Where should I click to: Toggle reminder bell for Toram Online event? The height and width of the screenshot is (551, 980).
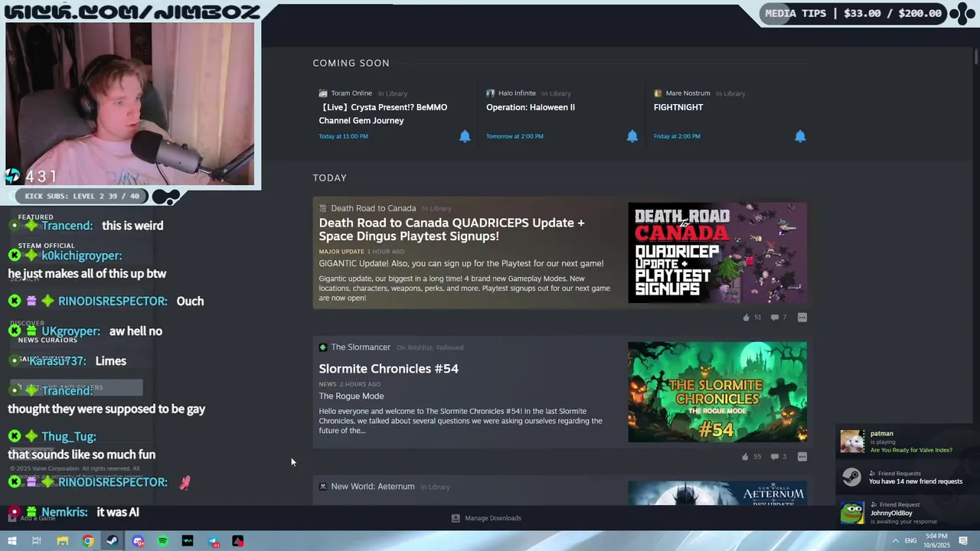point(465,136)
